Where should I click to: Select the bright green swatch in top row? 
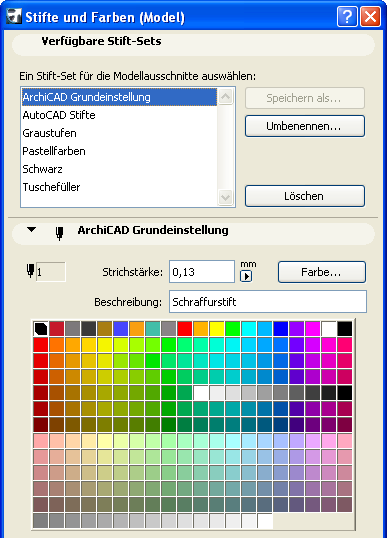pyautogui.click(x=233, y=329)
